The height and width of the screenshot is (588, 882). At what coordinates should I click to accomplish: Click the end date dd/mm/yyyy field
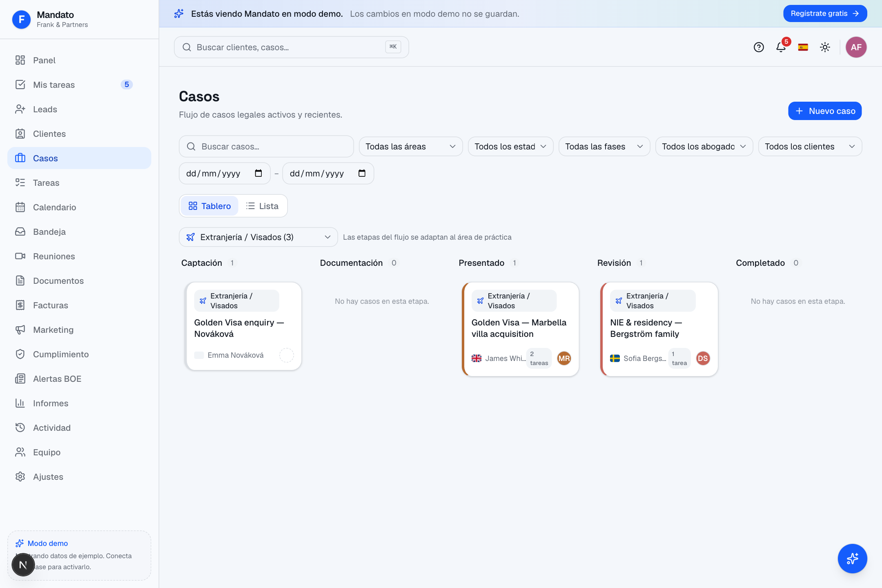(328, 173)
